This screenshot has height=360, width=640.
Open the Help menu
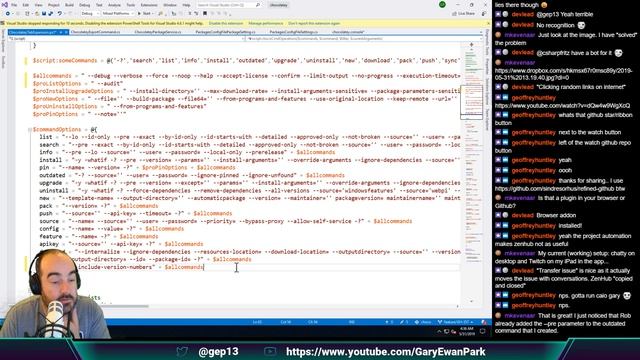point(186,5)
